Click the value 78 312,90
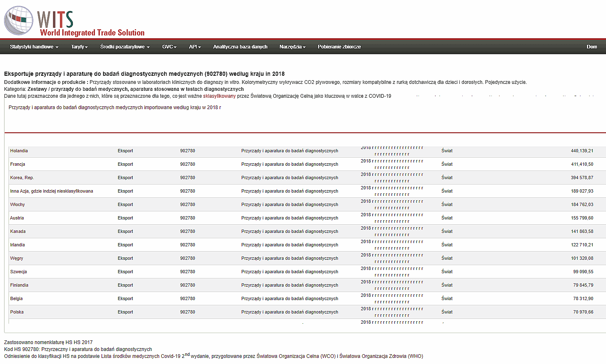Image resolution: width=606 pixels, height=364 pixels. point(583,298)
